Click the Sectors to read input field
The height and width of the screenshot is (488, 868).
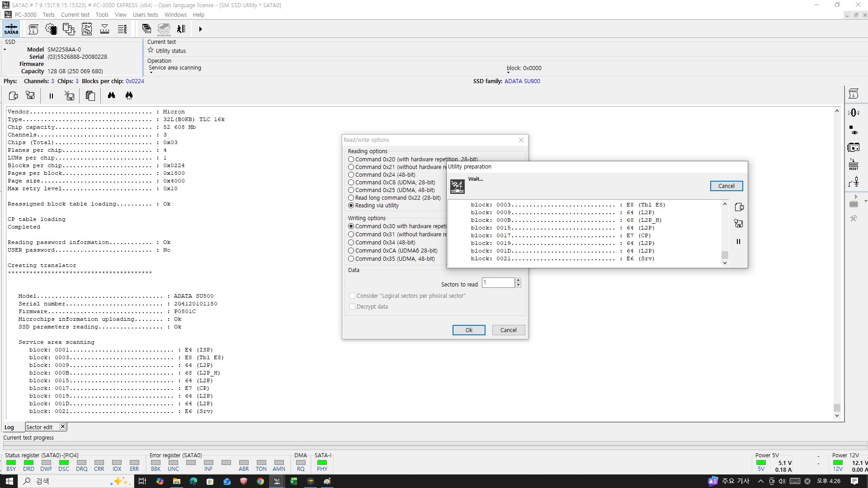tap(498, 283)
